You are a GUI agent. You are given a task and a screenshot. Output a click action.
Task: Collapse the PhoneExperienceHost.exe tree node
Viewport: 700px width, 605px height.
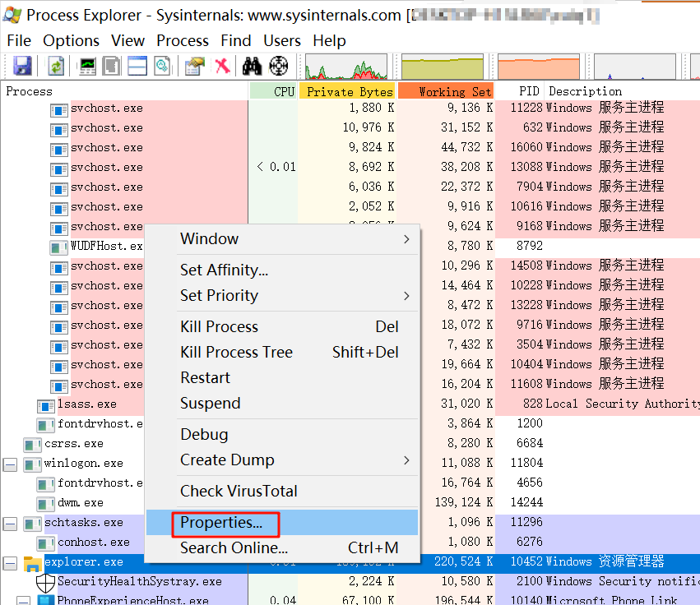point(23,601)
